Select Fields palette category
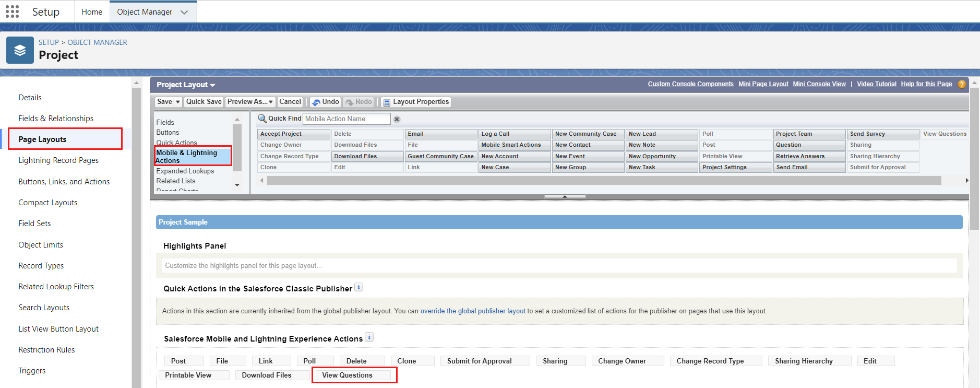Image resolution: width=980 pixels, height=388 pixels. click(165, 122)
